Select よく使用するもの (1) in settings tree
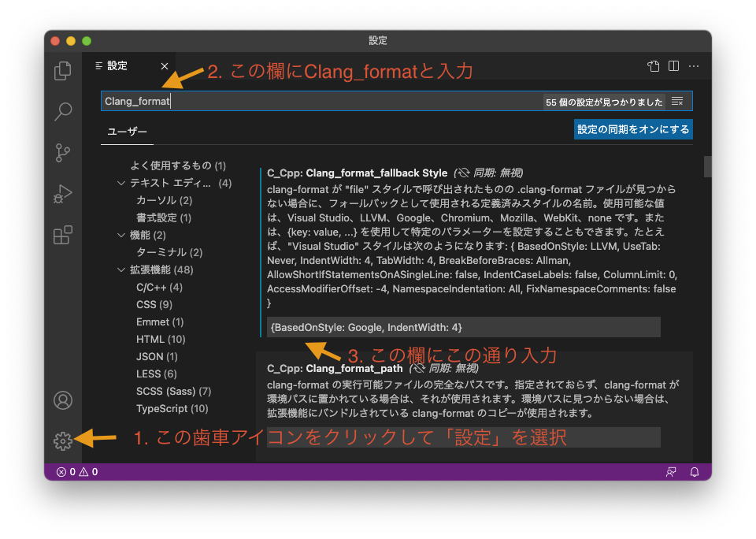Screen dimensions: 756x539 pos(178,165)
